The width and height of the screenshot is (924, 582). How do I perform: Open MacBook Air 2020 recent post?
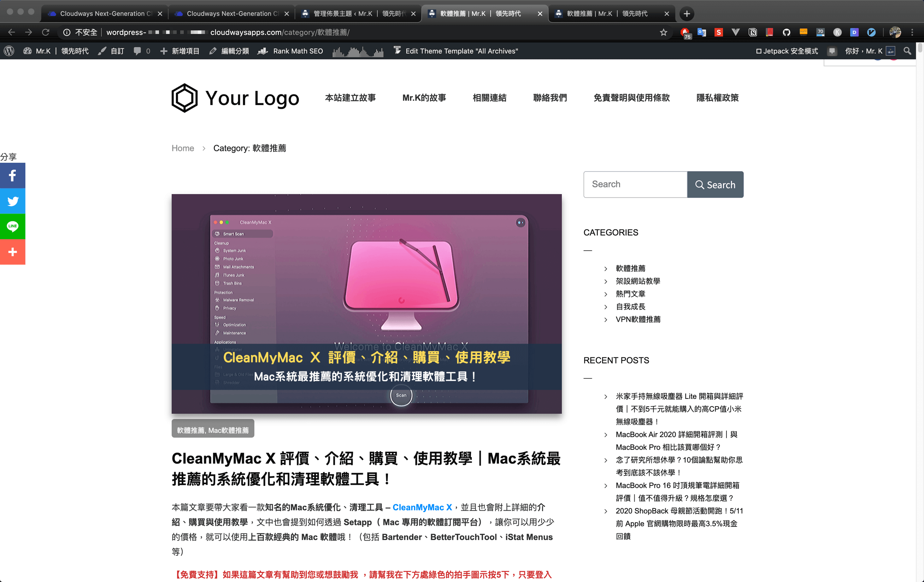(x=677, y=441)
